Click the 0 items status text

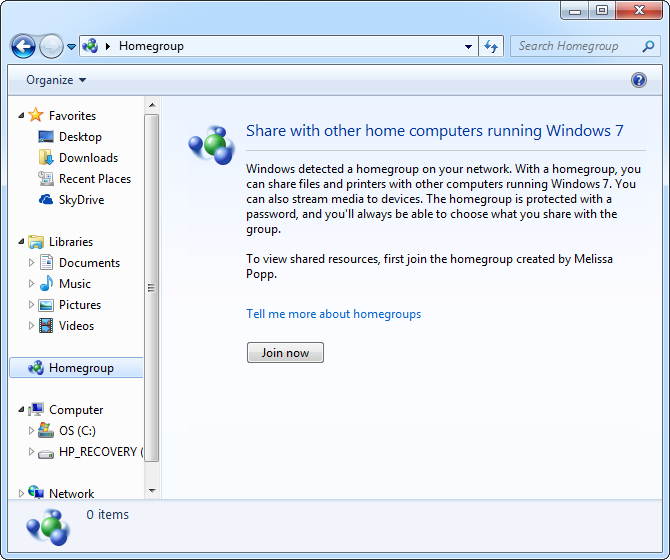(107, 514)
